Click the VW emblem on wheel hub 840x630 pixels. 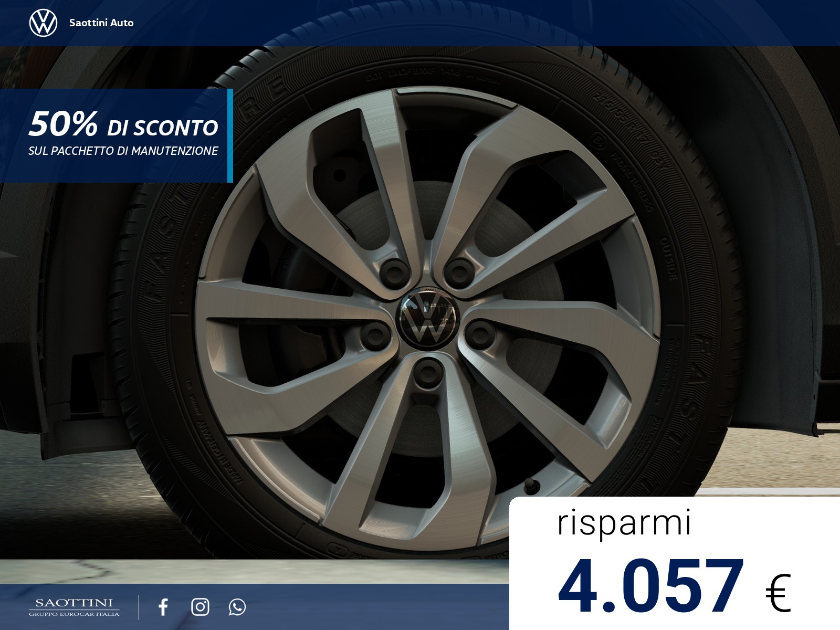click(x=427, y=318)
